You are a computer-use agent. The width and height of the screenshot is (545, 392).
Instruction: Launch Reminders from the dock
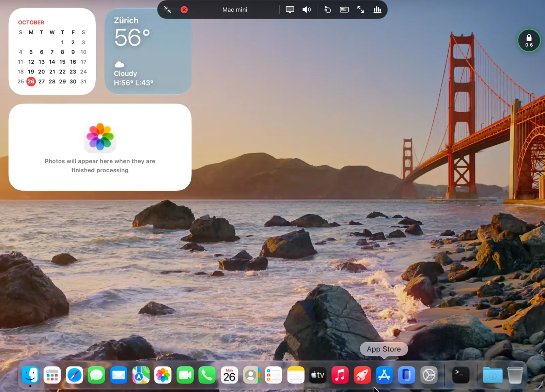point(274,375)
